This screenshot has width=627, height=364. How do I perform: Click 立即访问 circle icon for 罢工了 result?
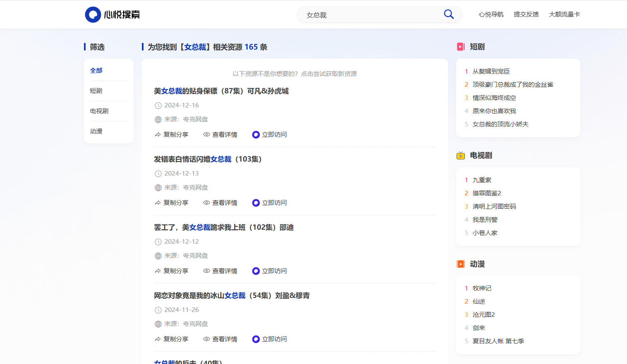coord(256,271)
